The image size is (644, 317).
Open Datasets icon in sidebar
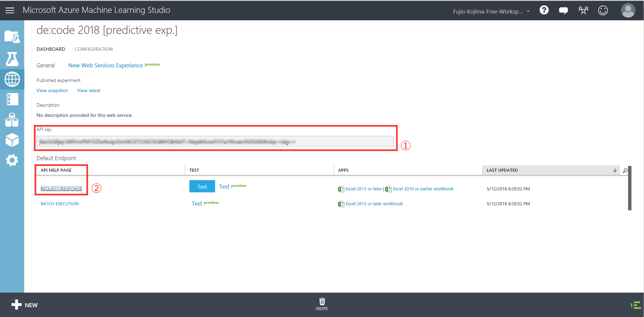tap(12, 120)
